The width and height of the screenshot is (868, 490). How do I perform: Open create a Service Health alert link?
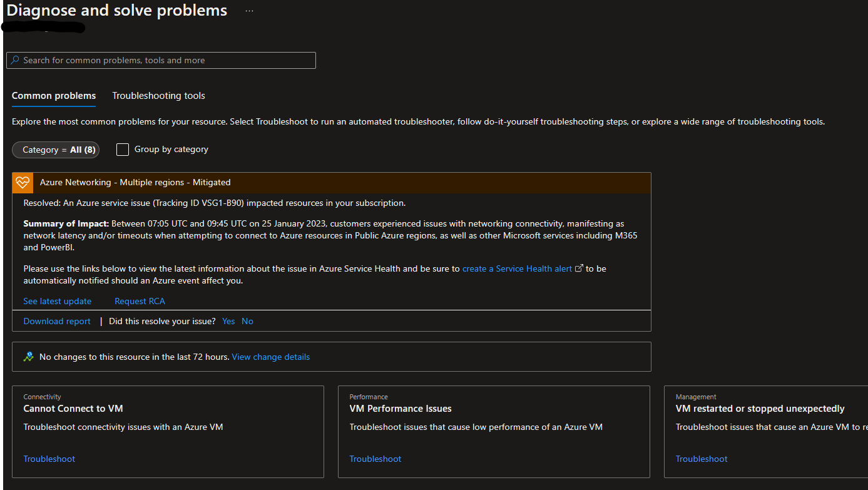coord(517,268)
